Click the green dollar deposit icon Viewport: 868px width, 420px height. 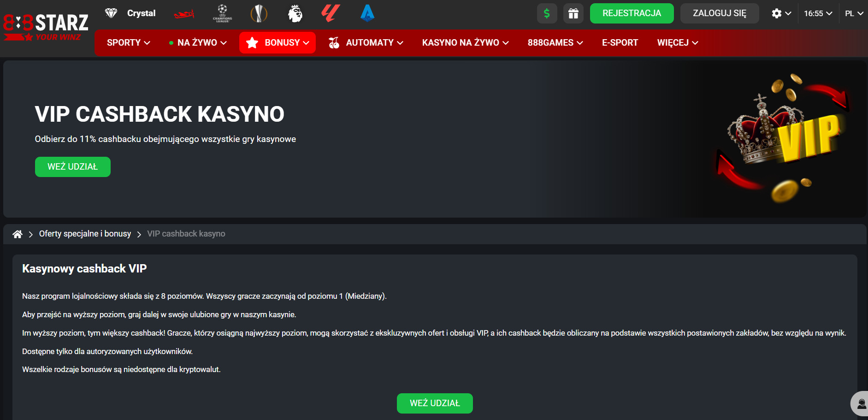[x=547, y=13]
